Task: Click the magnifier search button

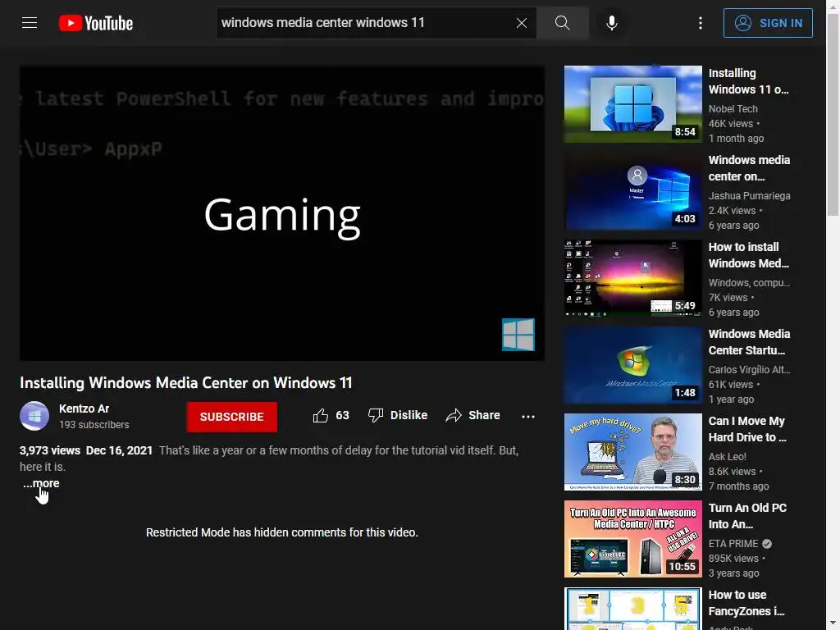Action: pos(562,23)
